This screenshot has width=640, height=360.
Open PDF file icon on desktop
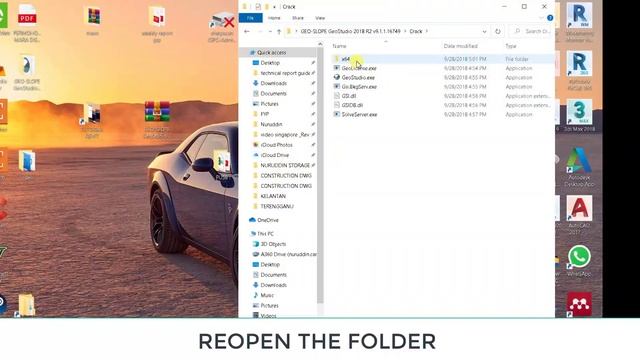tap(27, 23)
